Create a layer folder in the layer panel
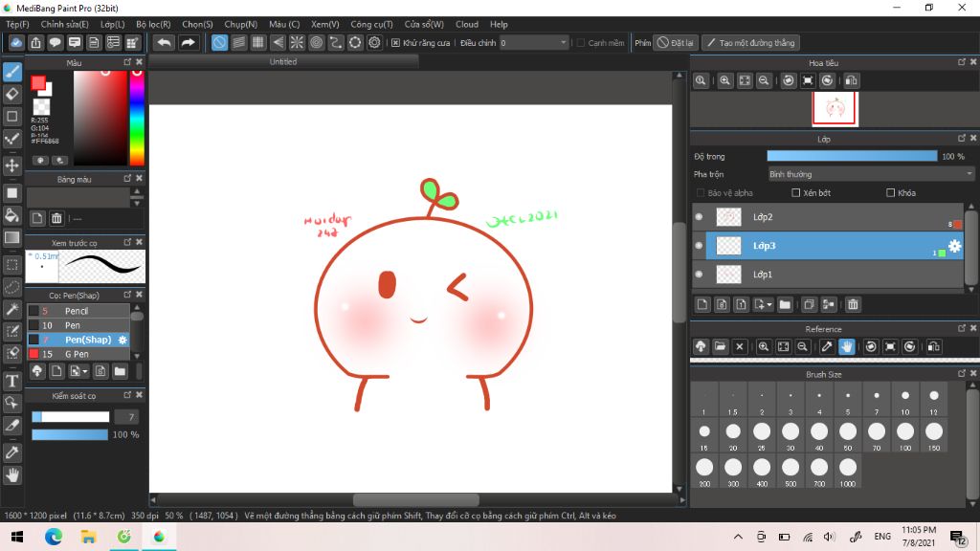The height and width of the screenshot is (551, 980). click(785, 304)
